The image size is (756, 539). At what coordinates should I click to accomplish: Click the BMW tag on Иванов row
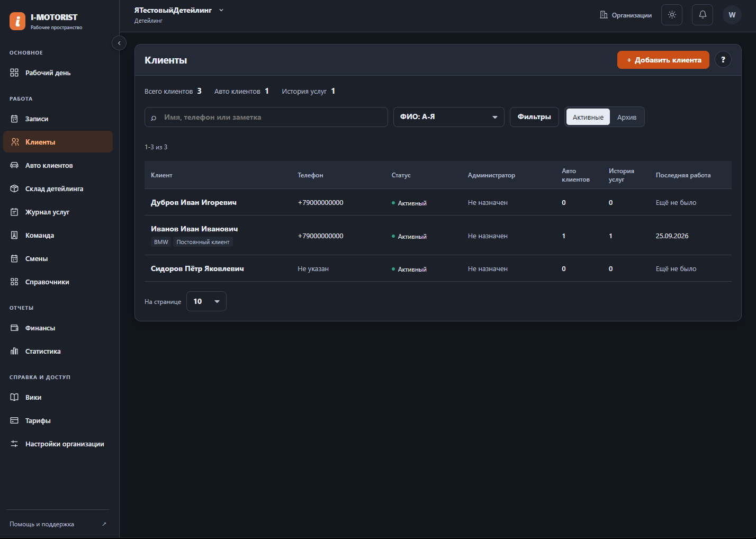tap(161, 242)
